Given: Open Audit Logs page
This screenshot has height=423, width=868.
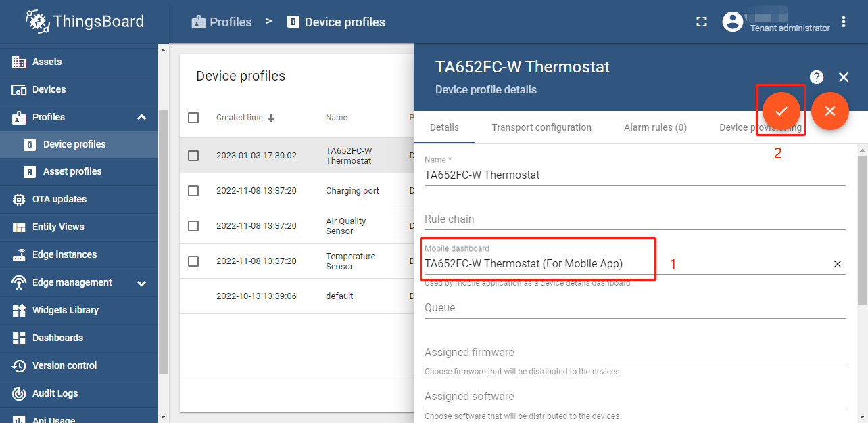Looking at the screenshot, I should [x=78, y=393].
